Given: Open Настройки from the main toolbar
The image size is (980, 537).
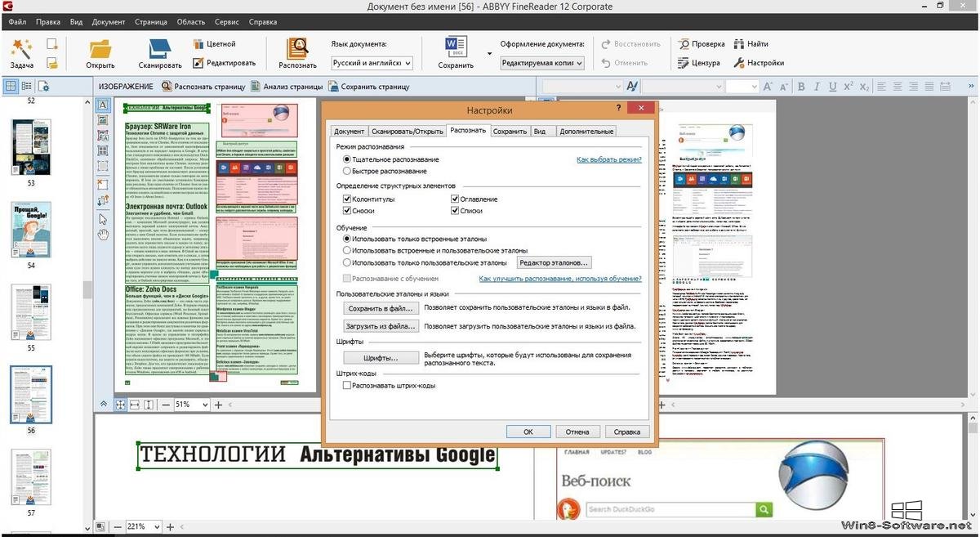Looking at the screenshot, I should (x=759, y=63).
